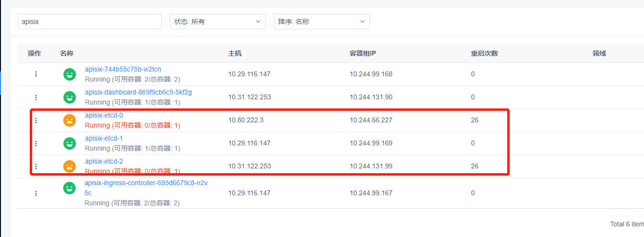Screen dimensions: 644x237
Task: Click orange sad-face status of apisix-etcd-2
Action: (x=70, y=166)
